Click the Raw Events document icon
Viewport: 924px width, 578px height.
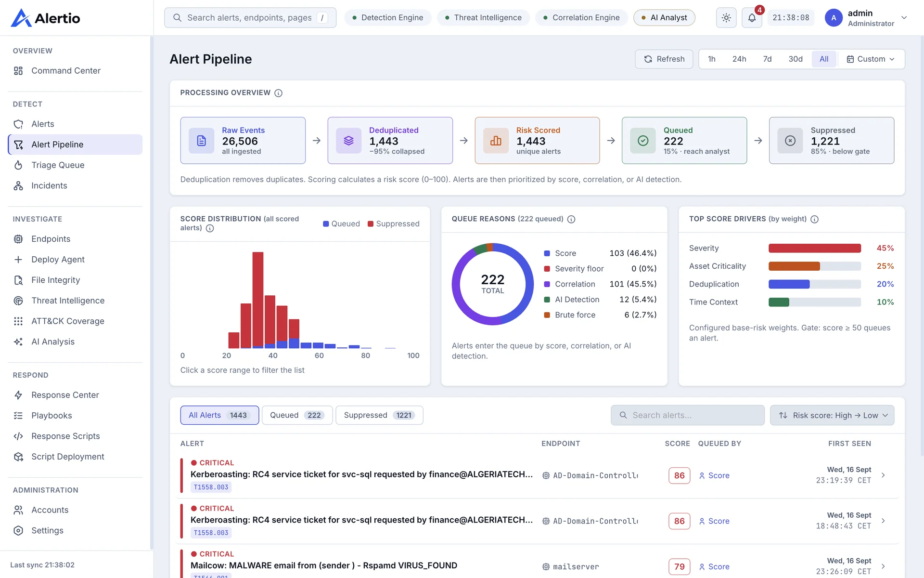201,141
